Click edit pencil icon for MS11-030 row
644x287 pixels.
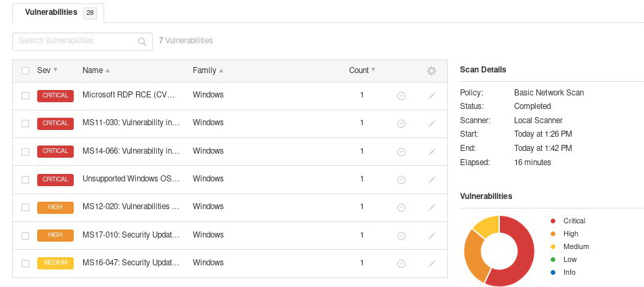(x=432, y=123)
